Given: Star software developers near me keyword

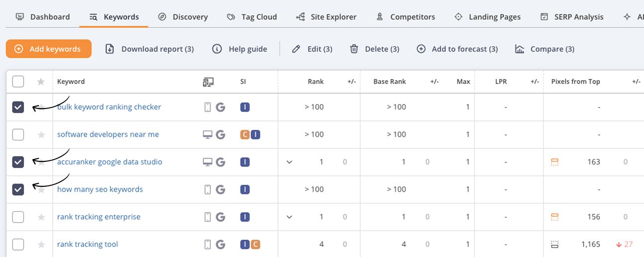Looking at the screenshot, I should pyautogui.click(x=41, y=134).
